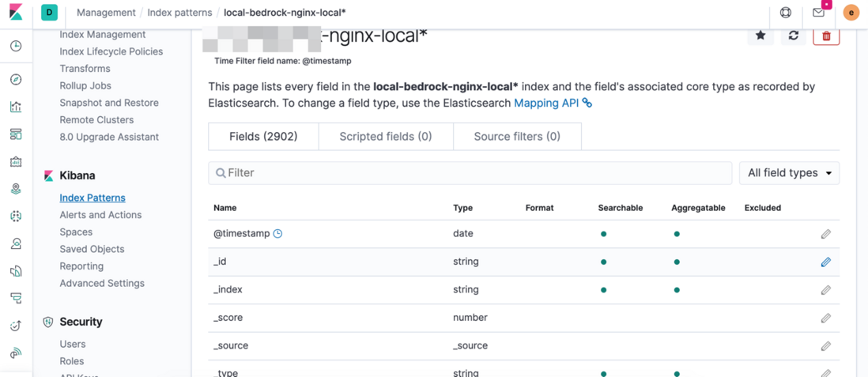Open Reporting in sidebar
Viewport: 868px width, 377px height.
81,266
